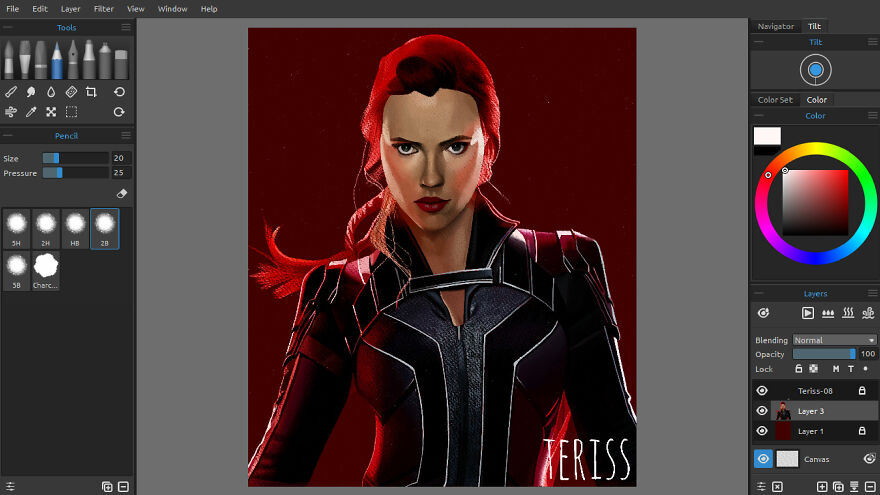Screen dimensions: 880x495
Task: Select the Transform tool
Action: [x=51, y=112]
